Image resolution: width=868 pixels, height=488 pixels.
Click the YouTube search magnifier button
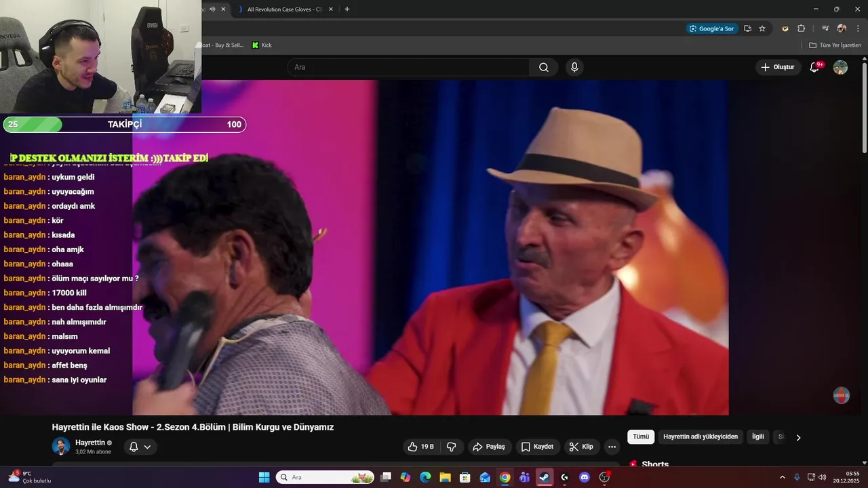544,67
